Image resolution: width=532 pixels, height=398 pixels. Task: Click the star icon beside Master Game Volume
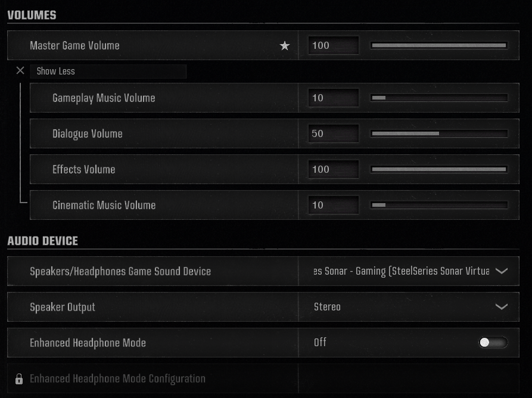click(x=285, y=46)
